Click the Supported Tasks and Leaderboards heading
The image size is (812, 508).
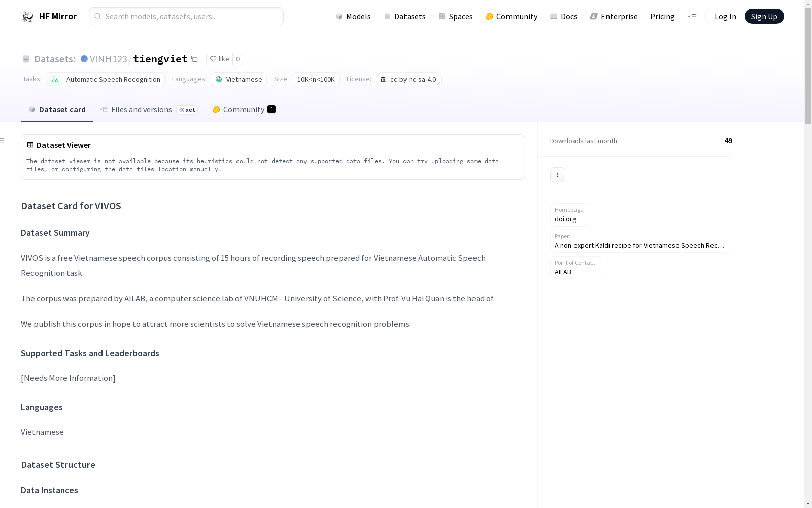[x=90, y=353]
